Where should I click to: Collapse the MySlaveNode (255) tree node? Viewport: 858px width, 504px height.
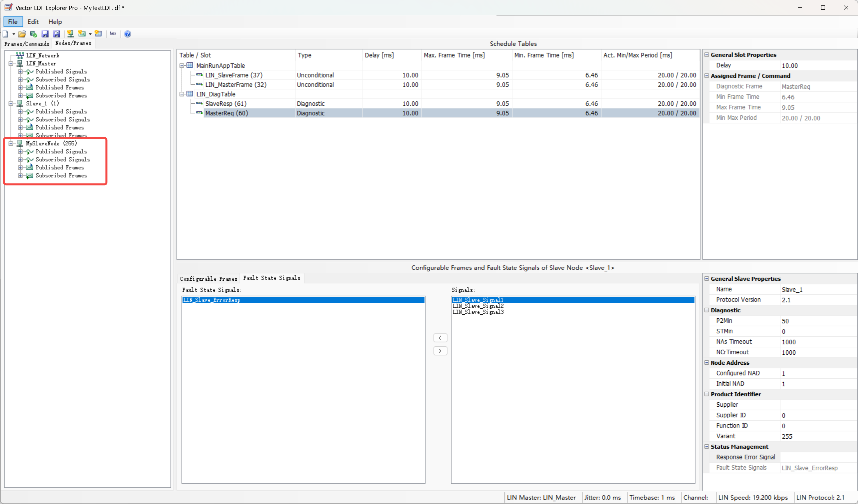pyautogui.click(x=11, y=144)
